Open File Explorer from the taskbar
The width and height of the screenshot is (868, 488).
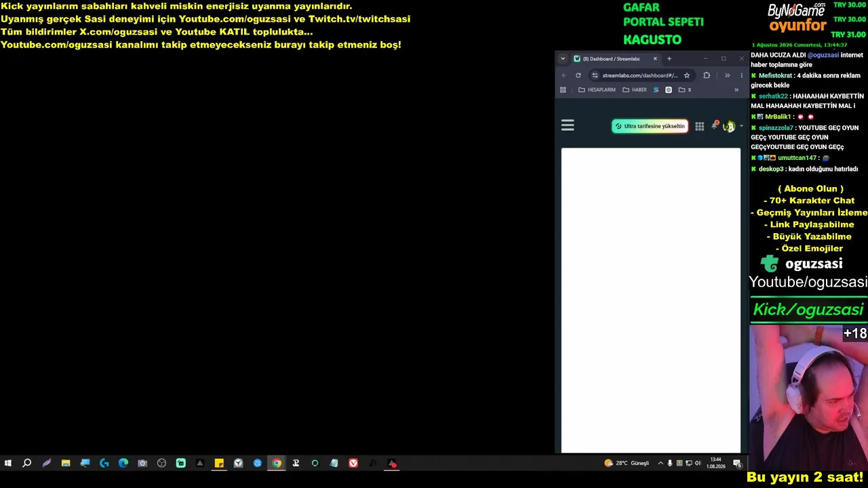tap(66, 464)
